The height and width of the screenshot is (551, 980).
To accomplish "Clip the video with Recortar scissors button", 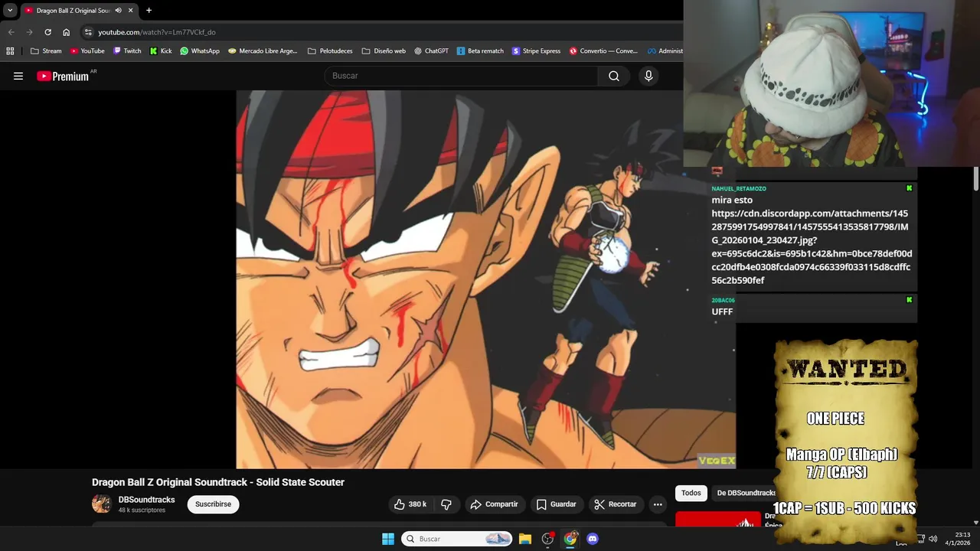I will 616,504.
